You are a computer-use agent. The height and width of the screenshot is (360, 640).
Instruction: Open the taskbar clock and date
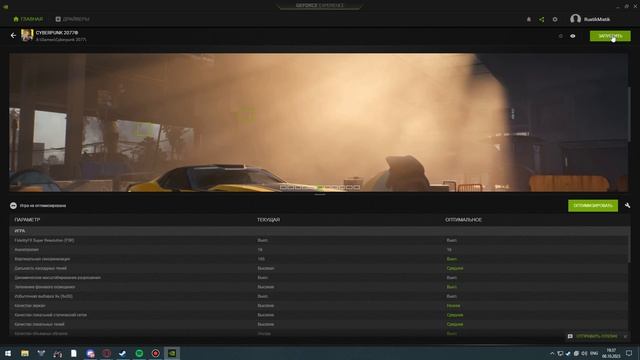pyautogui.click(x=611, y=353)
